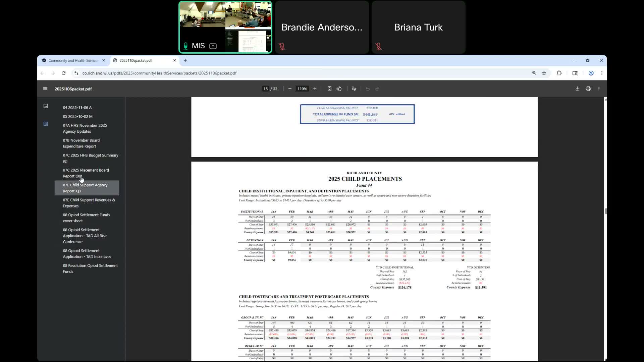Open the browser extensions puzzle menu
Screen dimensions: 644x362
(x=559, y=73)
